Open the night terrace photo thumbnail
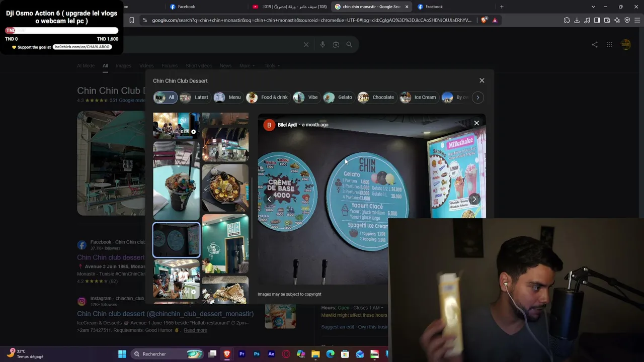The width and height of the screenshot is (644, 362). pos(225,144)
